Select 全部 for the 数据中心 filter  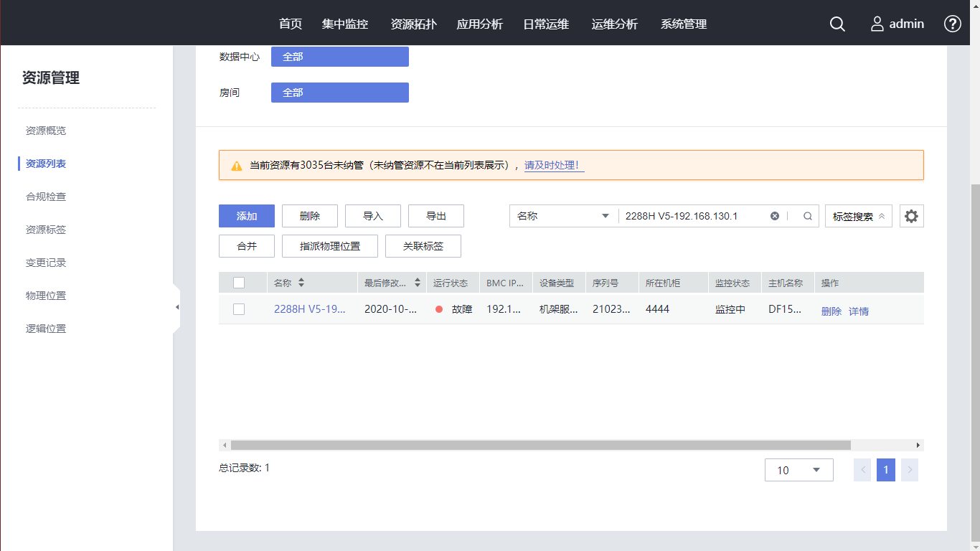(x=339, y=57)
